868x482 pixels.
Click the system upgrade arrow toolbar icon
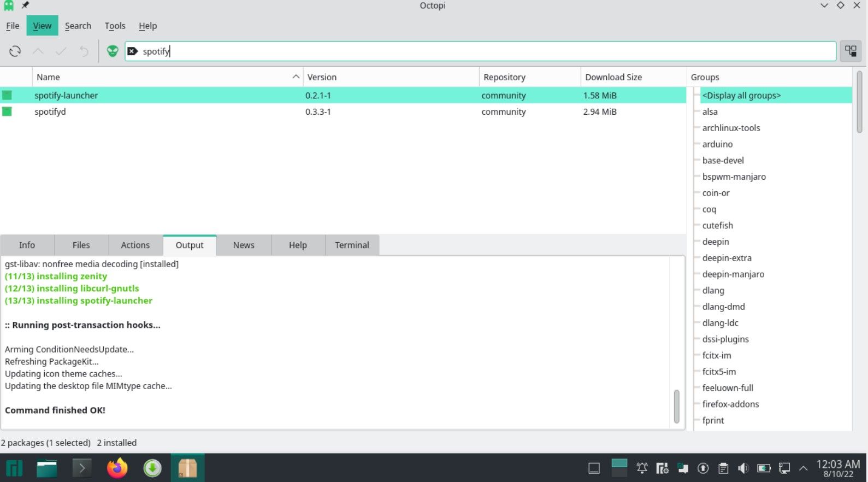[x=38, y=51]
